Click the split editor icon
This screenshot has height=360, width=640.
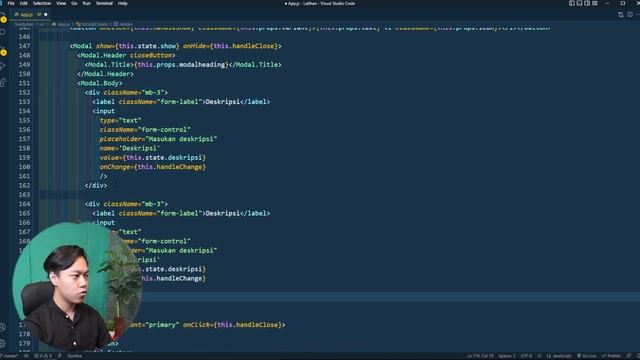(x=630, y=15)
